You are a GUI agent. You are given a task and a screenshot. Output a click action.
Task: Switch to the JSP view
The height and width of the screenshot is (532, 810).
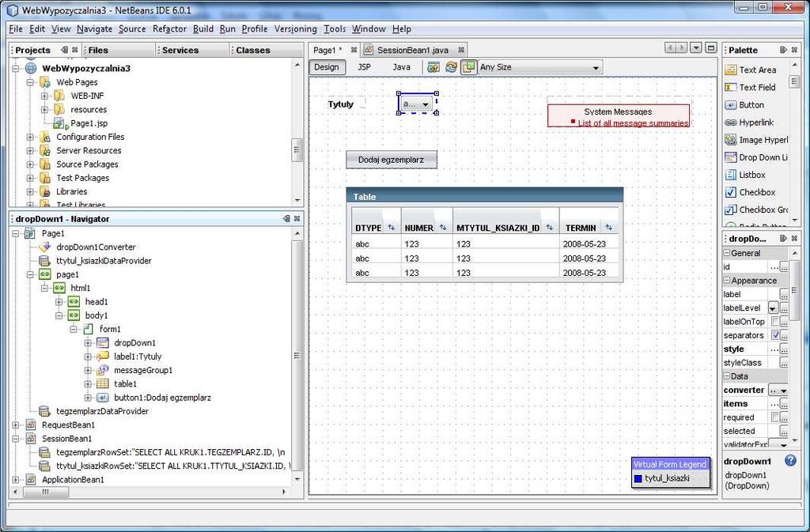coord(364,67)
